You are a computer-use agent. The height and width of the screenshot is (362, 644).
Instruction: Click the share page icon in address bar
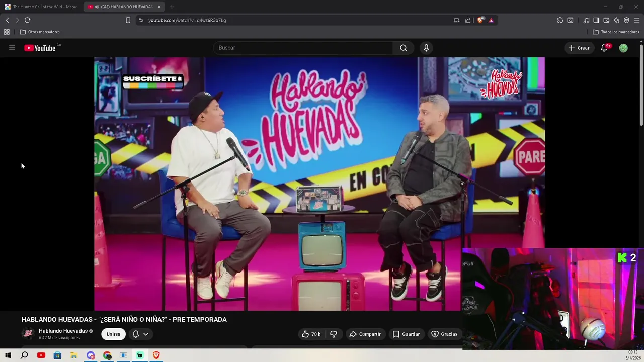tap(468, 20)
